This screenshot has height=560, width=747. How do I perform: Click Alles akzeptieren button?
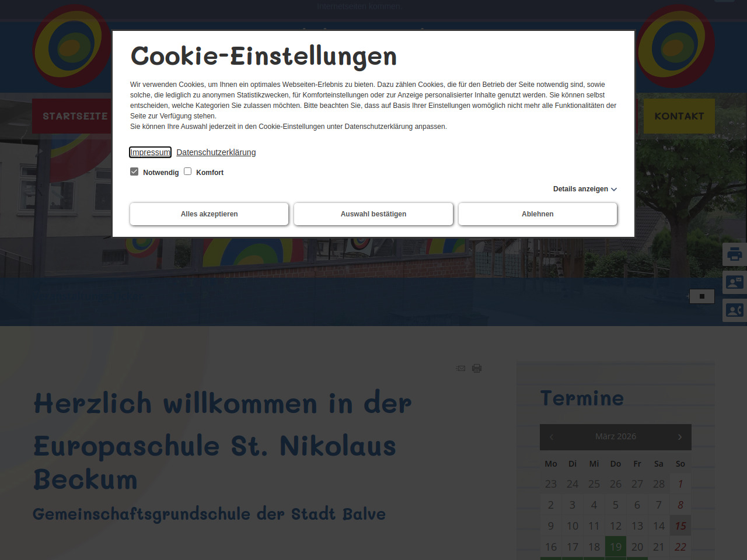209,214
